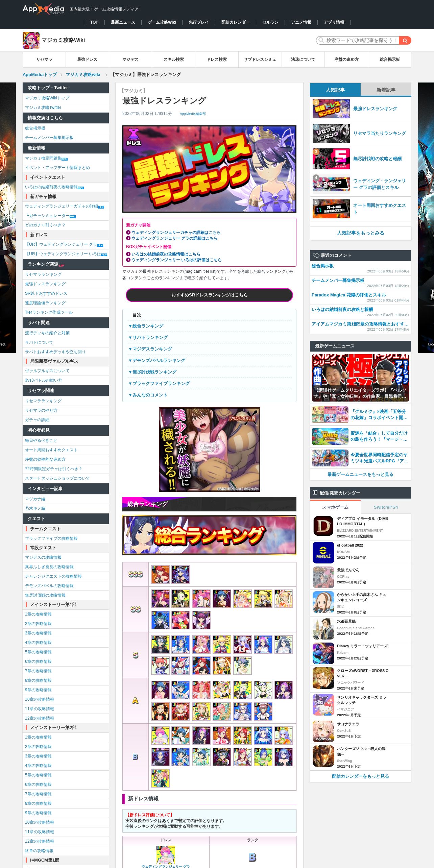Open the サヨナラエラ app icon

[323, 731]
